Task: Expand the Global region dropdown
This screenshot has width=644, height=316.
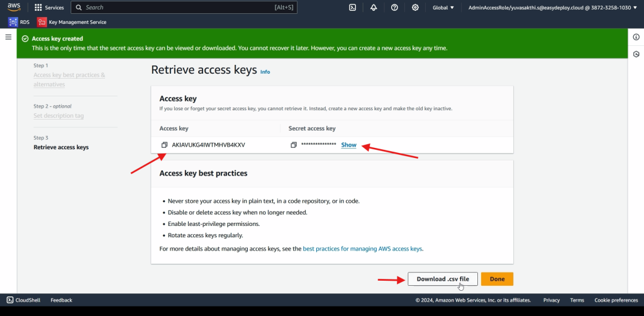Action: point(443,8)
